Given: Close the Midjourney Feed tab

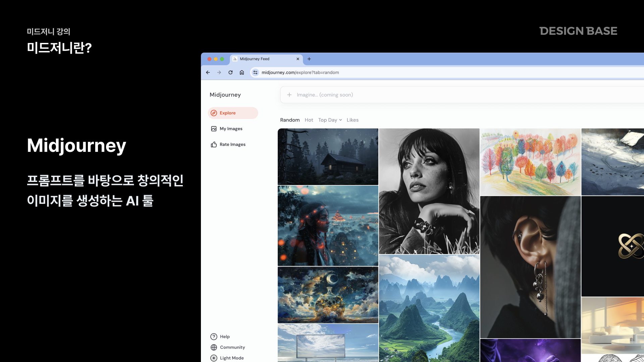Looking at the screenshot, I should [298, 59].
